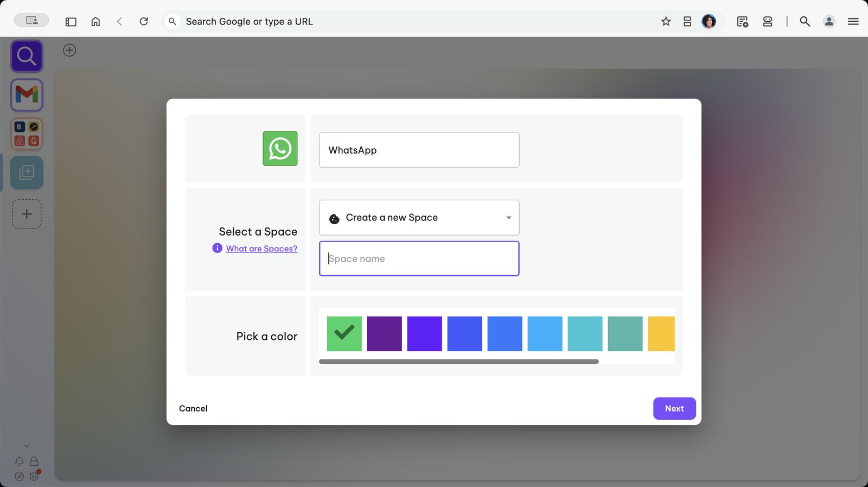
Task: Open the search app in sidebar
Action: point(27,56)
